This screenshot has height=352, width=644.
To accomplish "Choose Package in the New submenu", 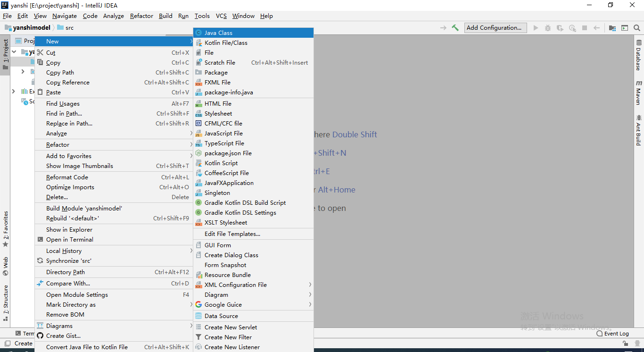I will (x=253, y=72).
